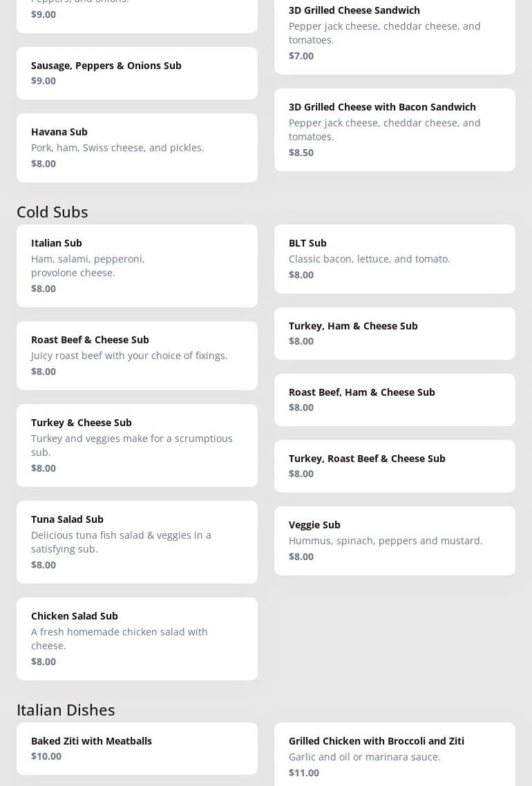Screen dimensions: 532x786
Task: Open the BLT Sub item
Action: [394, 258]
